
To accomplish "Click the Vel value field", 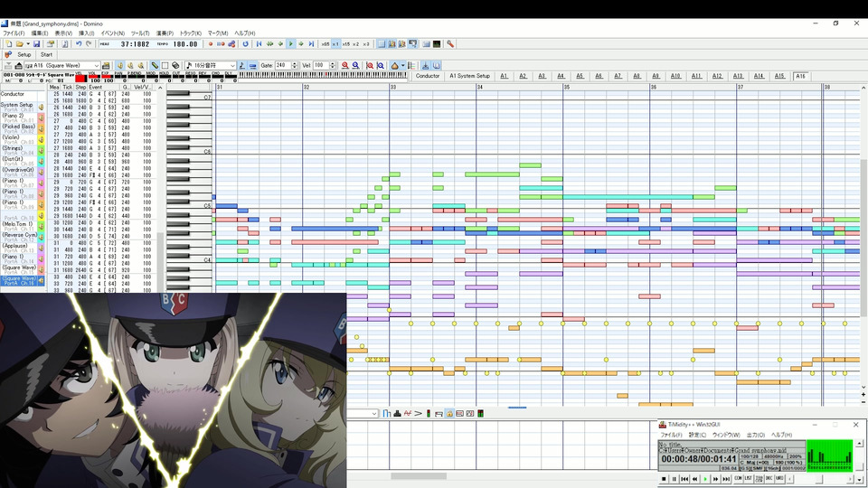I will (320, 65).
